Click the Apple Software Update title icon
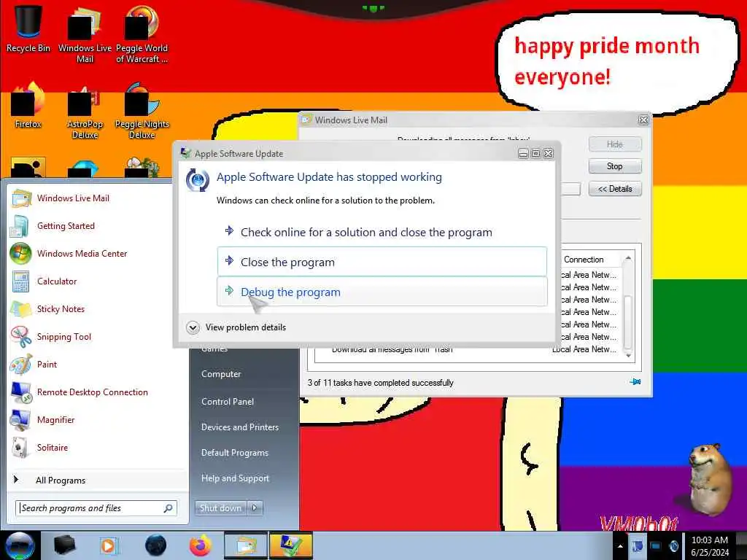 (x=185, y=153)
